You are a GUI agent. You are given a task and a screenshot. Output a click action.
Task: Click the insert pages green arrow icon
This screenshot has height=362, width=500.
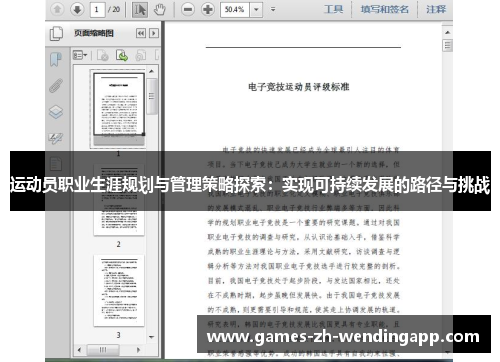click(122, 55)
